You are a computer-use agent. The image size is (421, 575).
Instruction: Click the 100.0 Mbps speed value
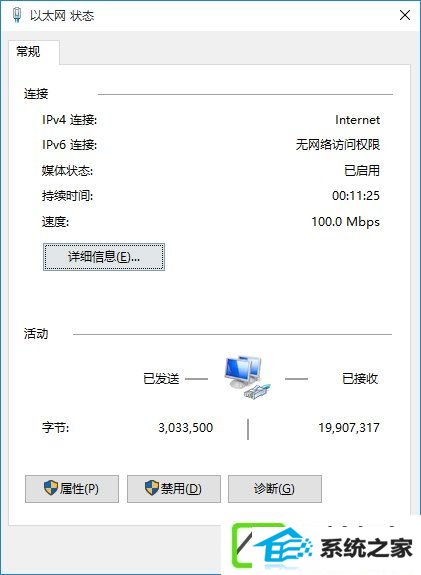(345, 221)
